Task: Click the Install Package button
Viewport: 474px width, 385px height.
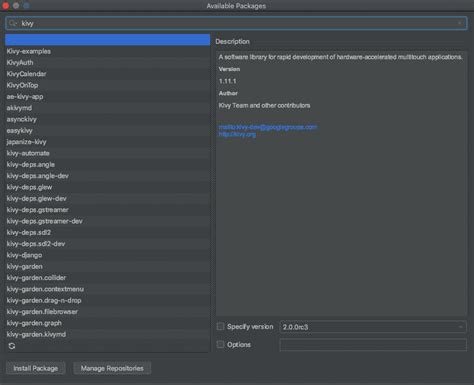Action: (36, 368)
